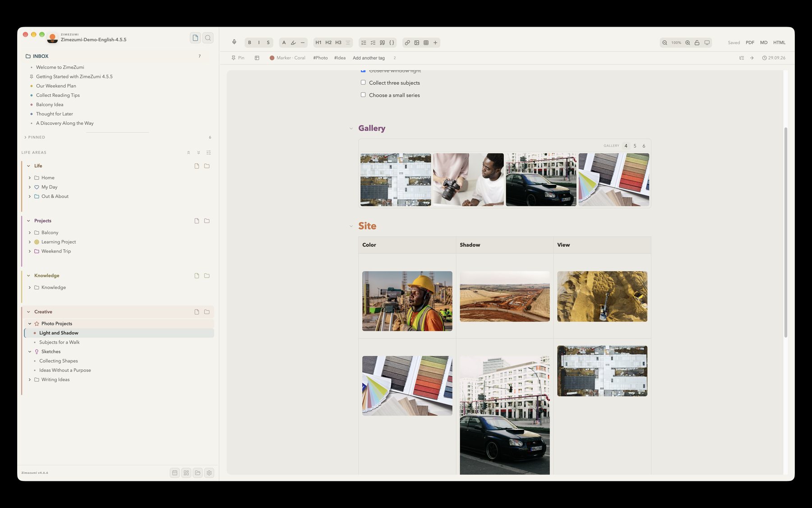Collapse the Creative life area

28,312
